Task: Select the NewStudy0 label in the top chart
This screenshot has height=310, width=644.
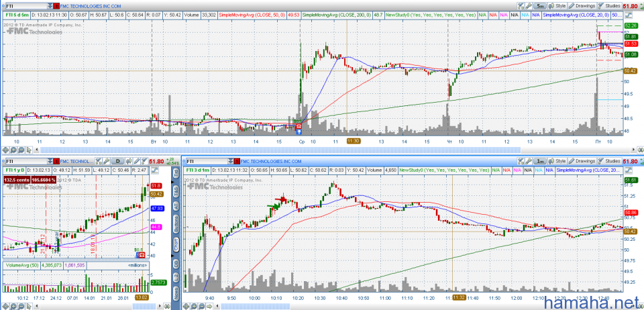Action: [430, 15]
